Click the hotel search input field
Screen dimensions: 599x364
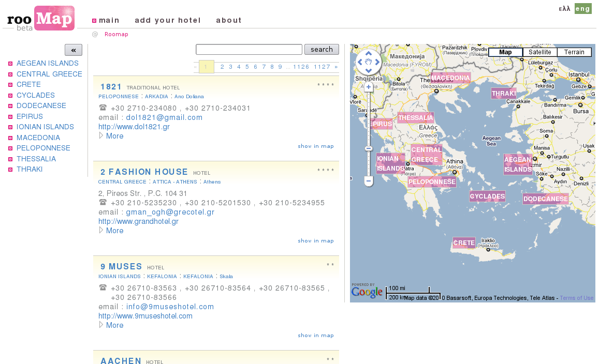tap(249, 50)
